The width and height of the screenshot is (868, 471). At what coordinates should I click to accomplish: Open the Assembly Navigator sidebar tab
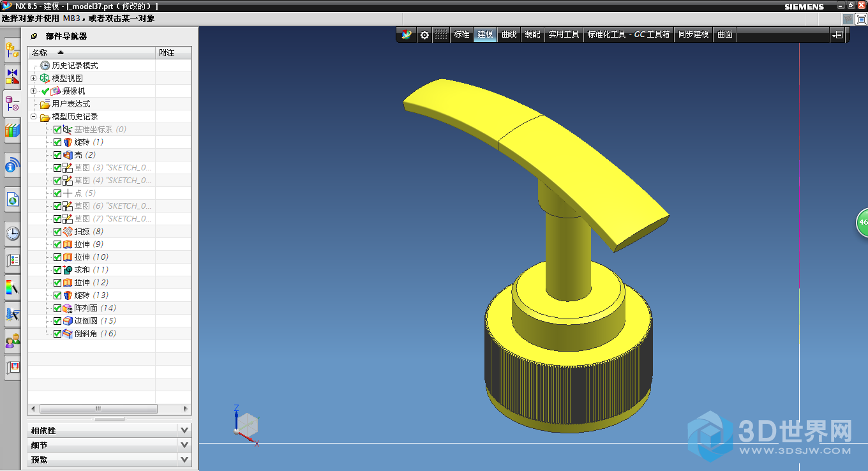(x=12, y=49)
